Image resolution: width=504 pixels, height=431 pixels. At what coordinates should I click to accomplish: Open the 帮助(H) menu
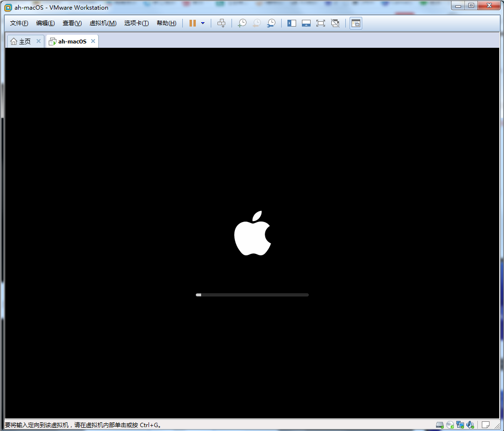(x=166, y=23)
